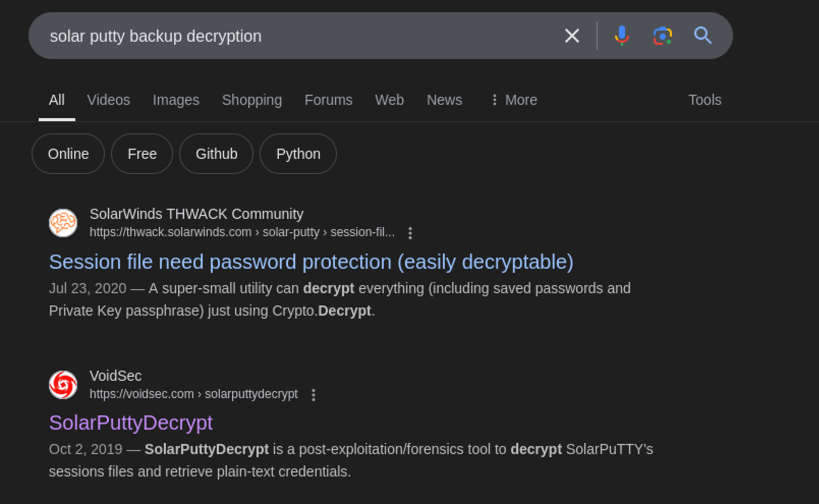Open the Tools search options
Image resolution: width=819 pixels, height=504 pixels.
[x=704, y=100]
